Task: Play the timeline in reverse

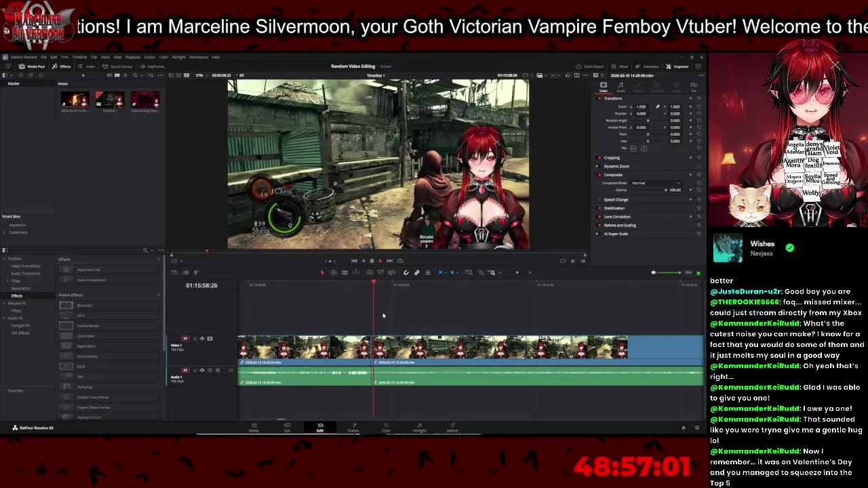Action: tap(363, 261)
